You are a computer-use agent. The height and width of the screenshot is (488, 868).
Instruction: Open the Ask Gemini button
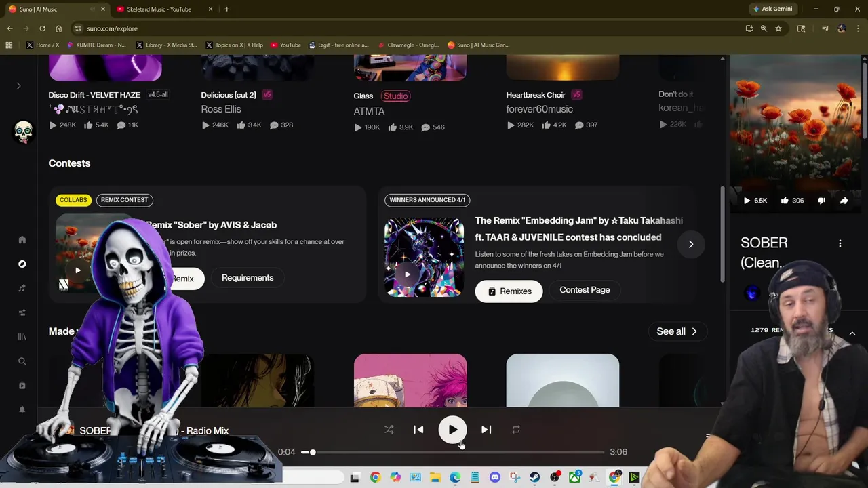coord(772,9)
